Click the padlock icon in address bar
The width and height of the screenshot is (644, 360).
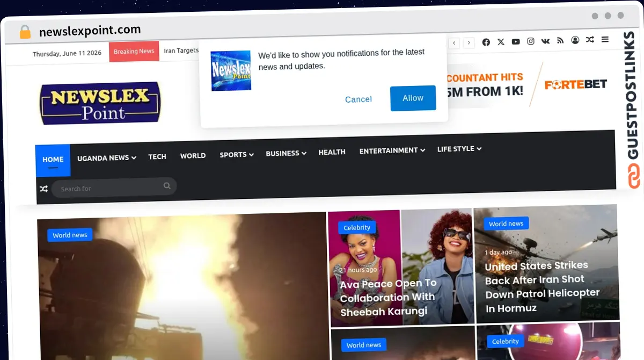click(25, 32)
